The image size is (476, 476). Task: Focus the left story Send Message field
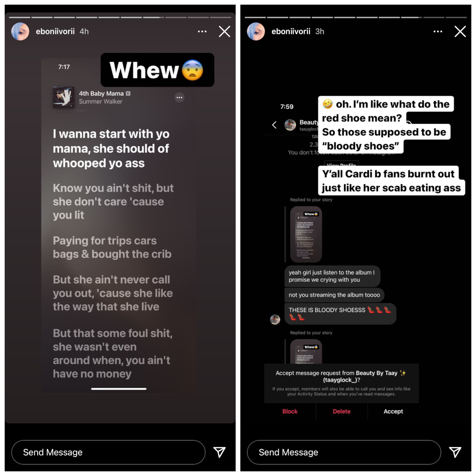[109, 452]
